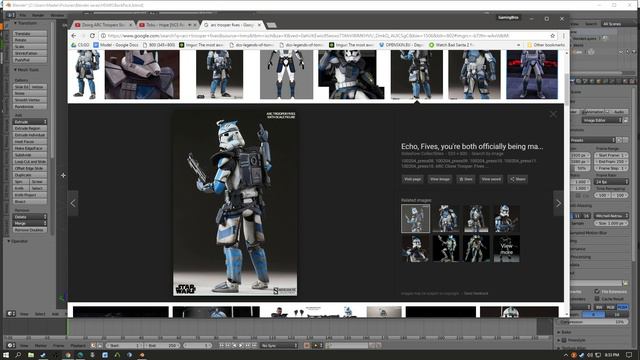Adjust the resolution percentage 50% slider
The image size is (640, 360).
(x=581, y=168)
